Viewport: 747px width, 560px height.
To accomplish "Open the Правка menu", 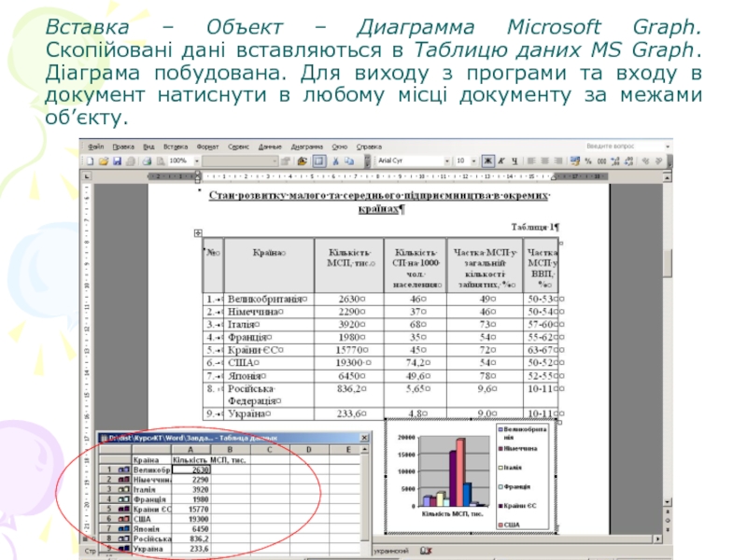I will point(123,147).
